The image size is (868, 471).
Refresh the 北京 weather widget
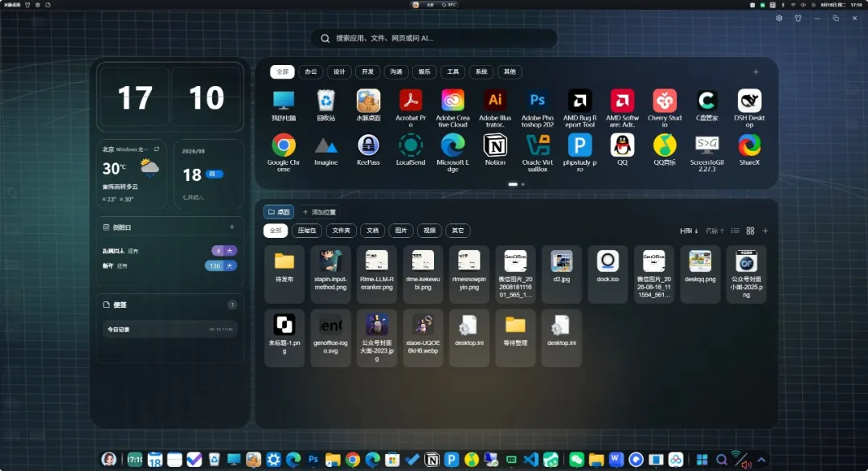(x=157, y=149)
